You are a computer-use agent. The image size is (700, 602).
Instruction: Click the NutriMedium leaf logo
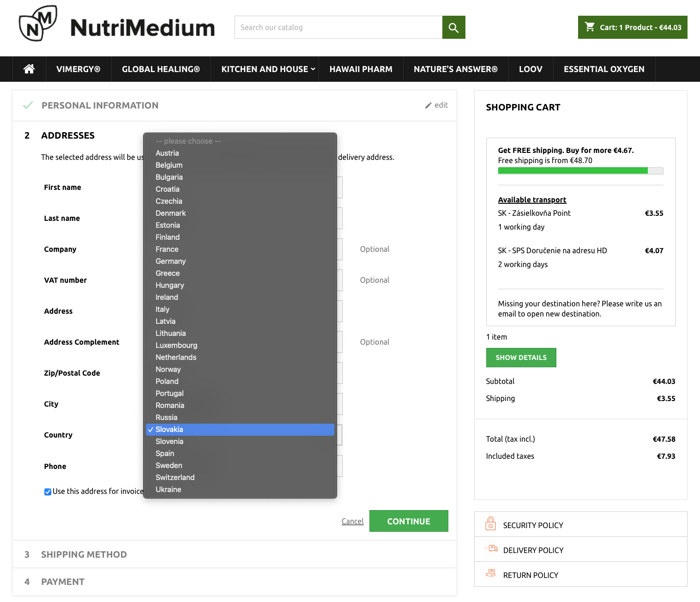tap(38, 24)
